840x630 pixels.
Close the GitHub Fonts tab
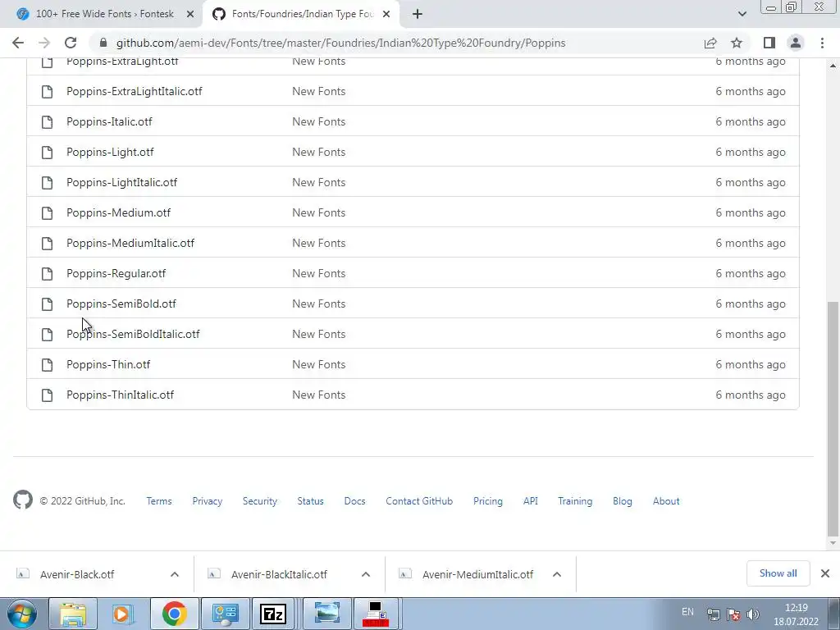click(386, 15)
